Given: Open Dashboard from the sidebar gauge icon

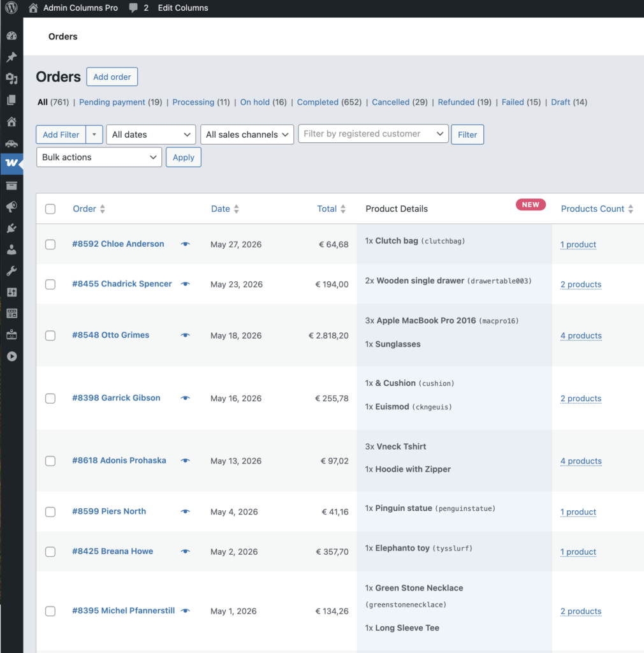Looking at the screenshot, I should pyautogui.click(x=11, y=36).
